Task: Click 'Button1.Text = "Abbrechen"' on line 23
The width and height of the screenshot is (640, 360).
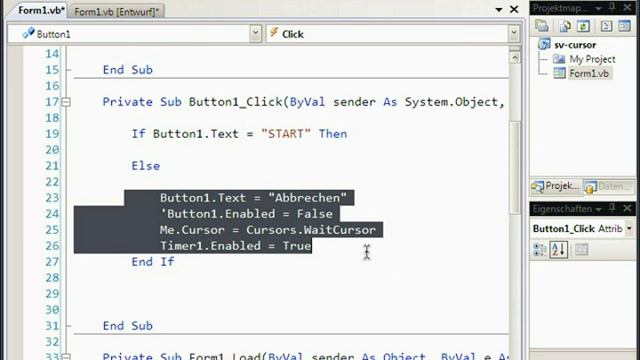Action: click(253, 198)
